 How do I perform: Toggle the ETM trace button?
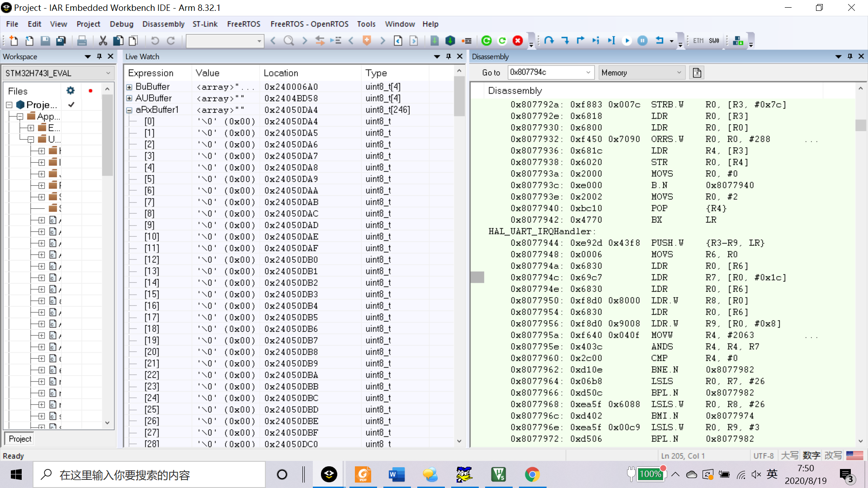coord(698,41)
